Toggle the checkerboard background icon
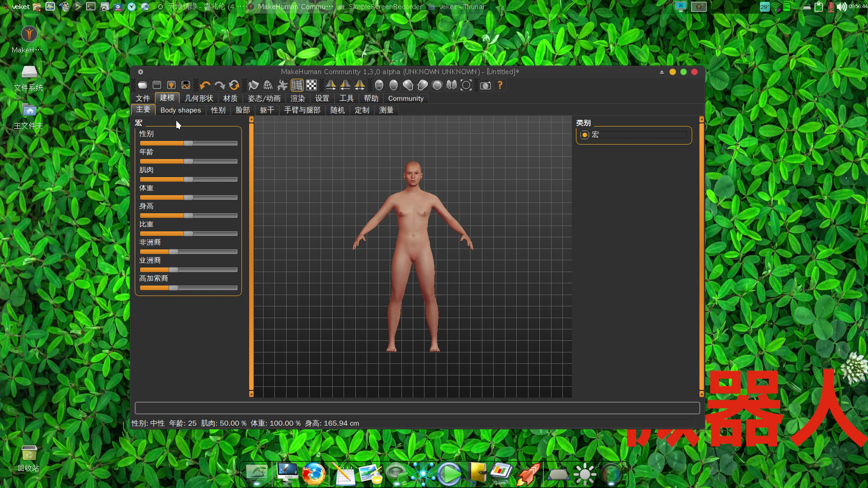Image resolution: width=868 pixels, height=488 pixels. coord(311,85)
